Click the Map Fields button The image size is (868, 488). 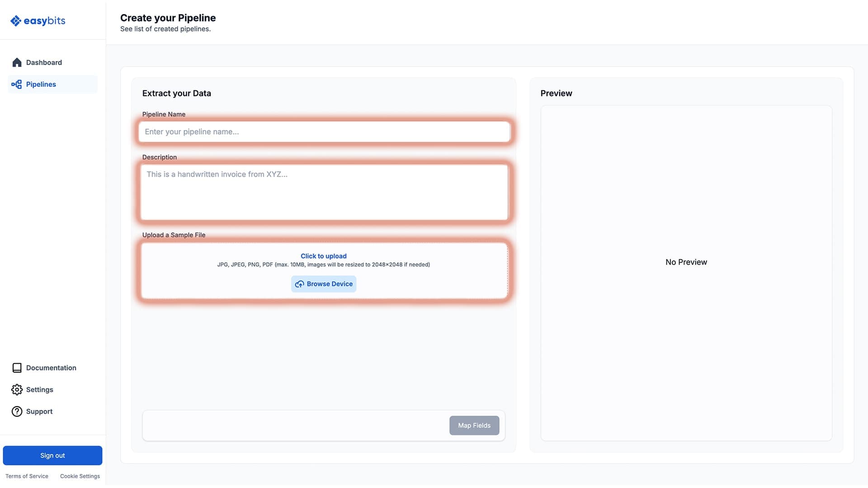474,425
